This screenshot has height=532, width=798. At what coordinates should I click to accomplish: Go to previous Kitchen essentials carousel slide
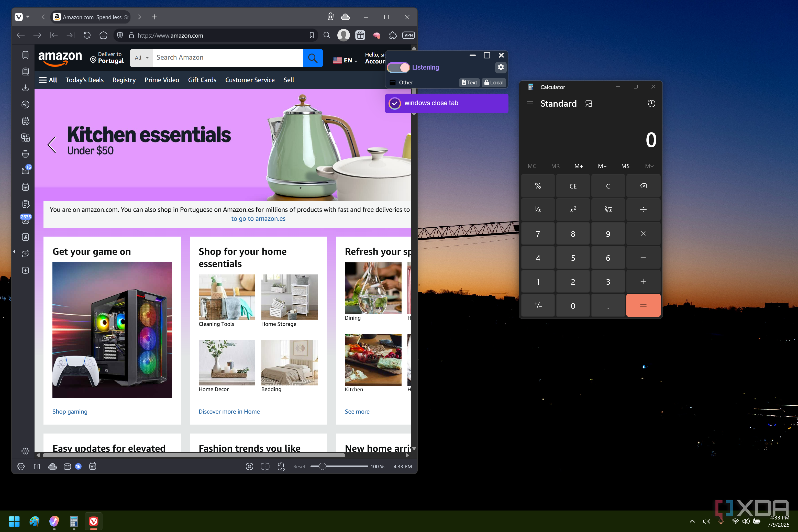coord(52,145)
